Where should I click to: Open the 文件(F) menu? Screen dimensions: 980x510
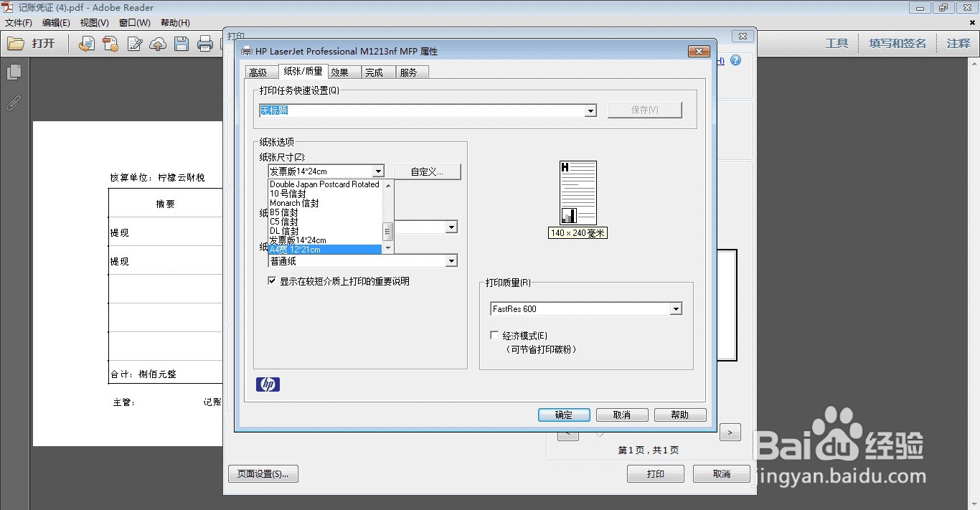(19, 23)
